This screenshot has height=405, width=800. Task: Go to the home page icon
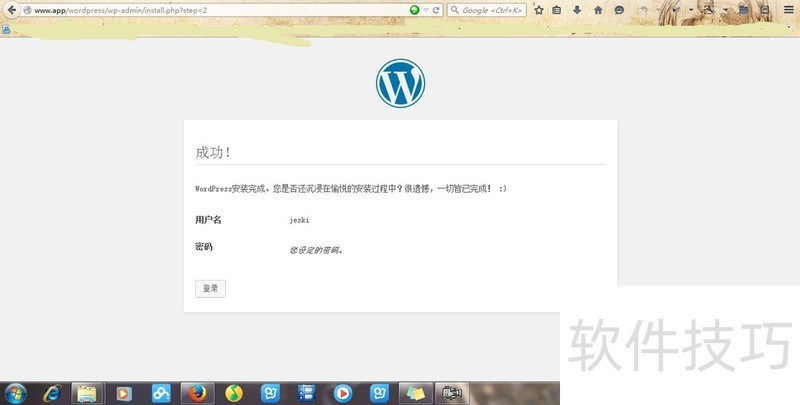[x=598, y=10]
